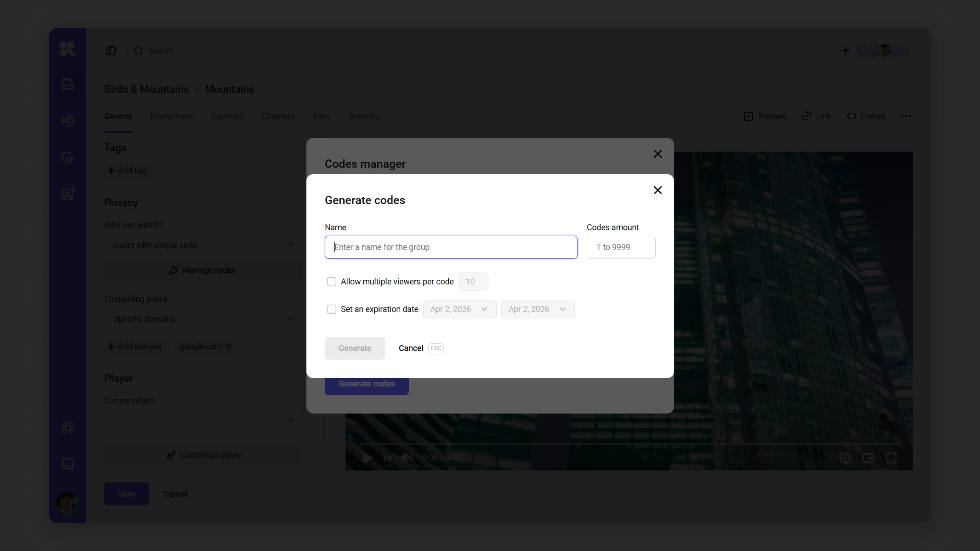The image size is (980, 551).
Task: Remove google.com domain tag
Action: pyautogui.click(x=229, y=347)
